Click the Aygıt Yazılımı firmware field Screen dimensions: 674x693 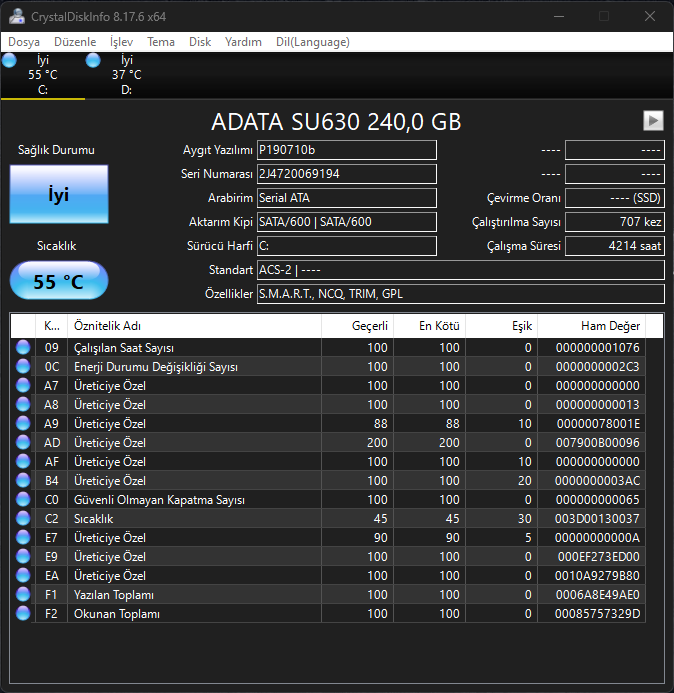point(346,150)
